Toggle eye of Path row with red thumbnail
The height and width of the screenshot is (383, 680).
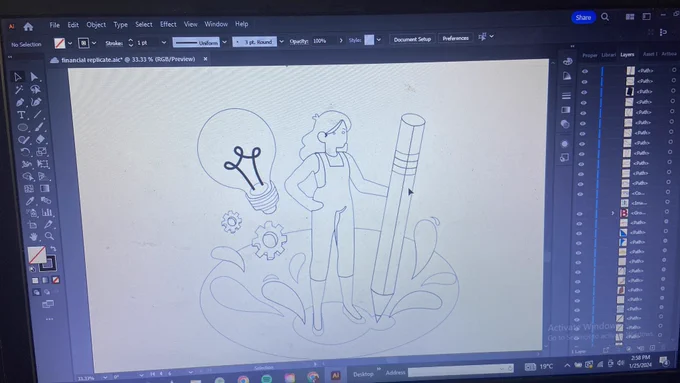tap(577, 291)
